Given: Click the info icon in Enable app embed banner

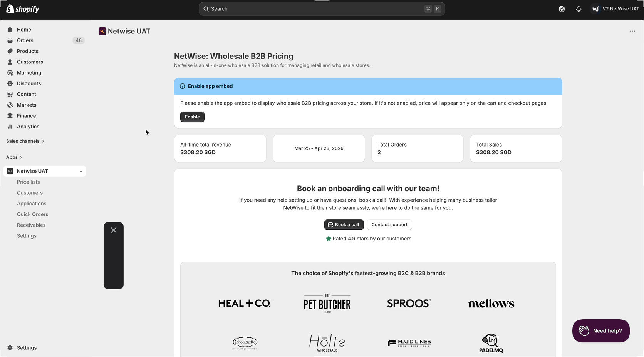Looking at the screenshot, I should click(183, 86).
